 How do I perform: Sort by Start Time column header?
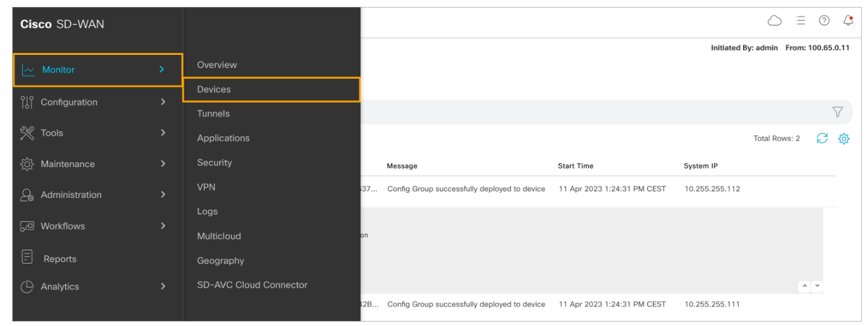[575, 166]
